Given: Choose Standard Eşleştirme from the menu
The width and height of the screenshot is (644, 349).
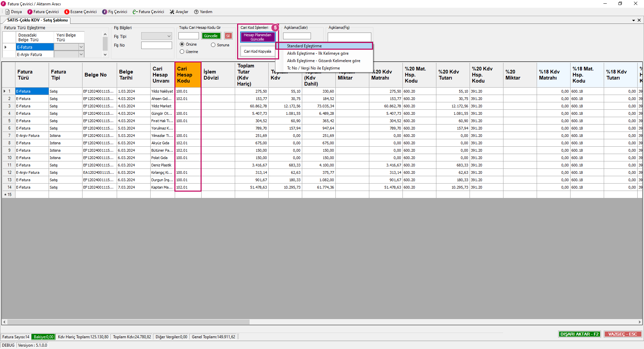Looking at the screenshot, I should (x=304, y=46).
